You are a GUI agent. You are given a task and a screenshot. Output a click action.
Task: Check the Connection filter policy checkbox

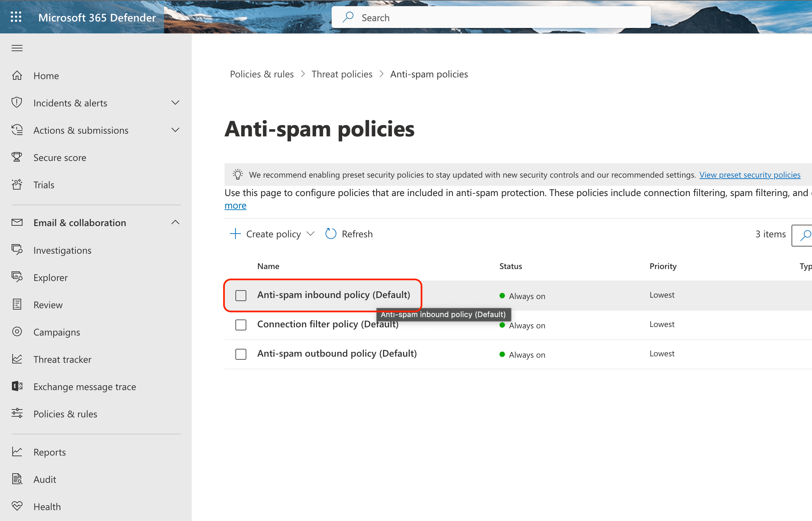[x=241, y=325]
